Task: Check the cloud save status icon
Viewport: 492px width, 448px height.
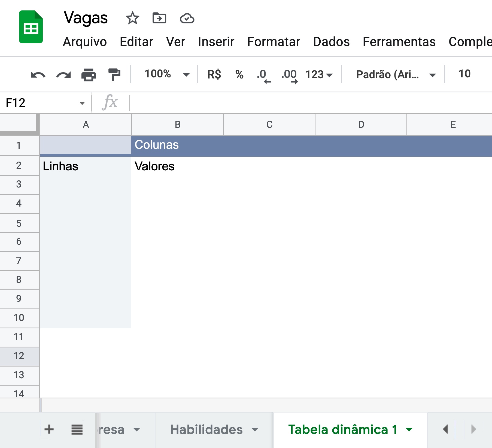Action: click(187, 19)
